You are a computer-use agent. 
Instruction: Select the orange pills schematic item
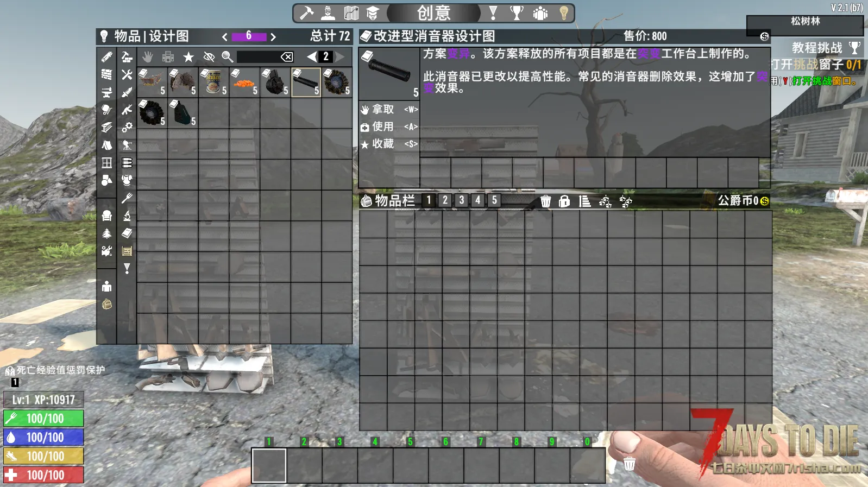[x=244, y=82]
